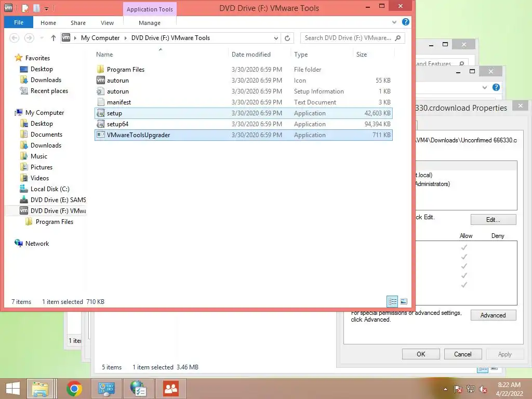Open Explorer help question mark icon

405,22
